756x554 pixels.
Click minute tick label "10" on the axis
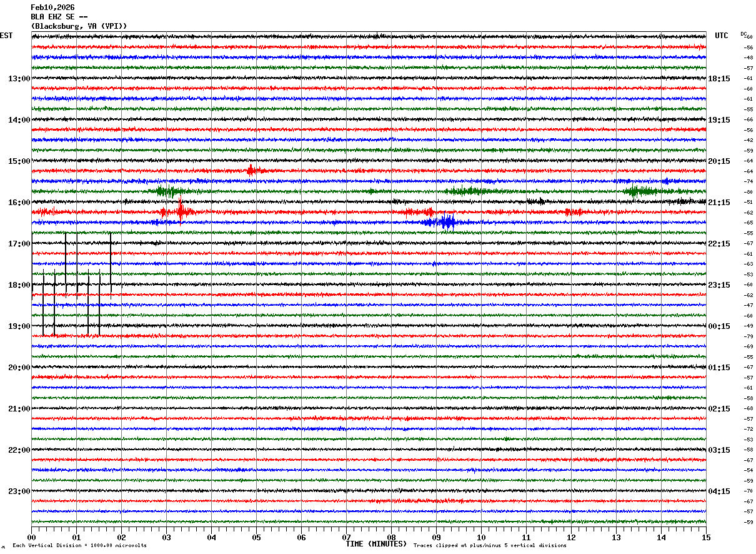(x=481, y=538)
